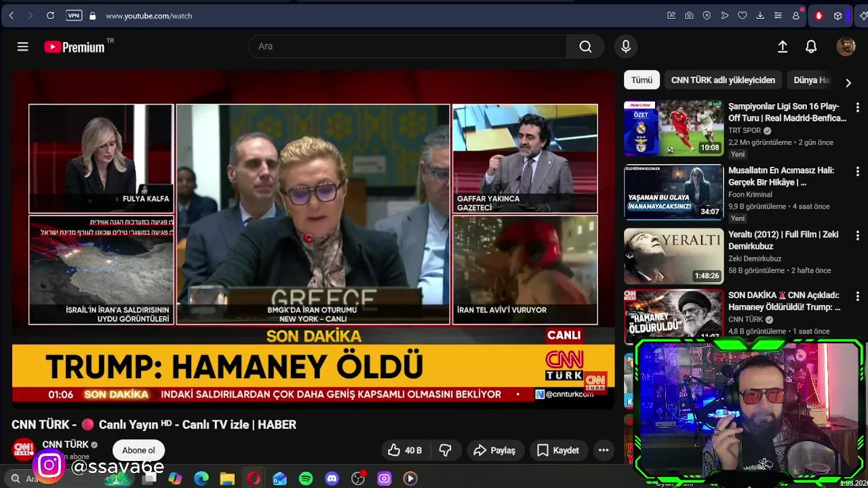
Task: Open Zeki Demirkubuz channel under Yeraltı
Action: [x=755, y=259]
